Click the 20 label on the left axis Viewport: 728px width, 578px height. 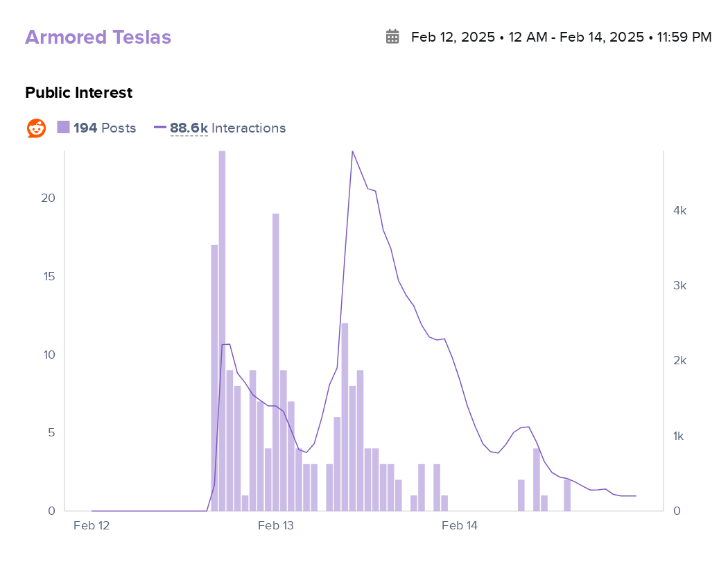[48, 198]
